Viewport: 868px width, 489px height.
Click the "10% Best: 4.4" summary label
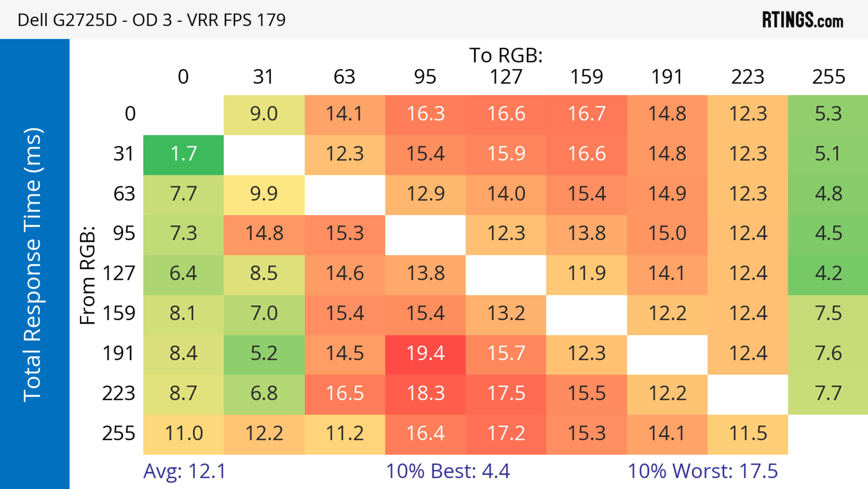448,471
